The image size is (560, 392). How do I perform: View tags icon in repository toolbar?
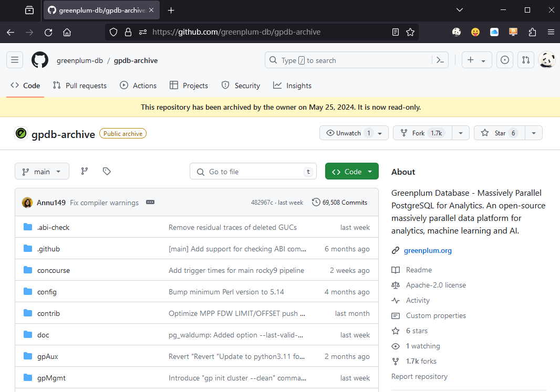[x=107, y=171]
